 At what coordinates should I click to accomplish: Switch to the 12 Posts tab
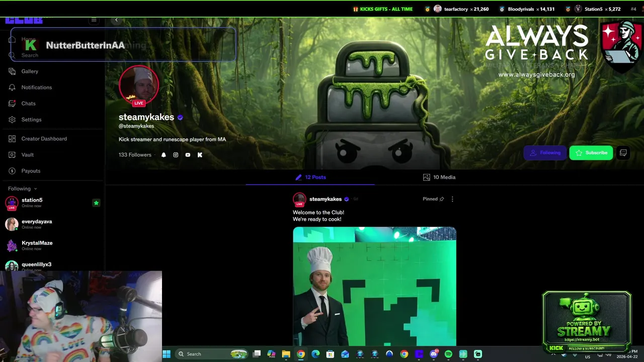tap(310, 177)
